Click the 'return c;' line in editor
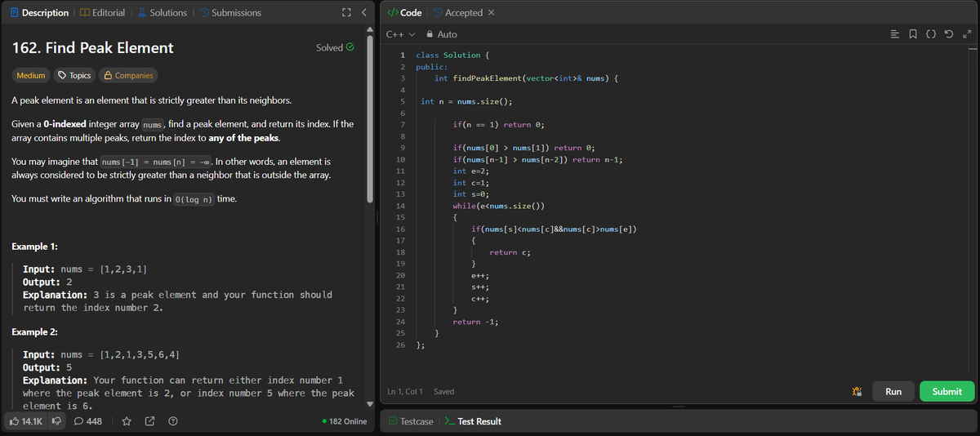Image resolution: width=980 pixels, height=436 pixels. pos(510,252)
